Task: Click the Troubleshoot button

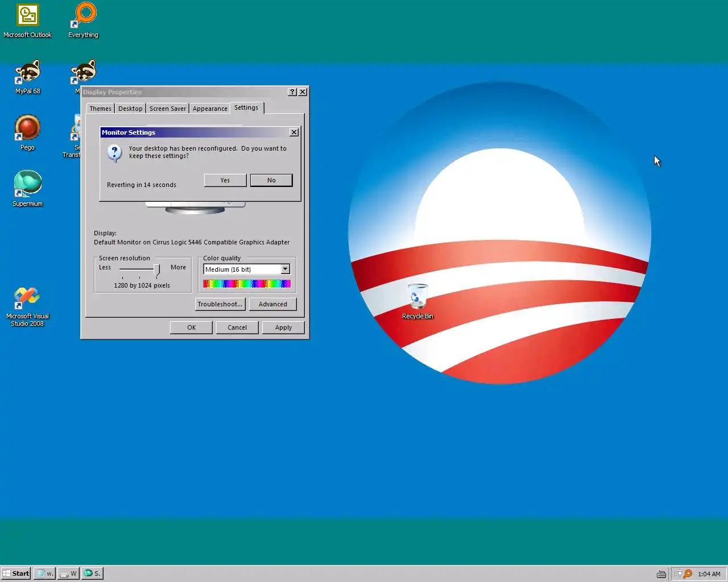Action: (x=220, y=304)
